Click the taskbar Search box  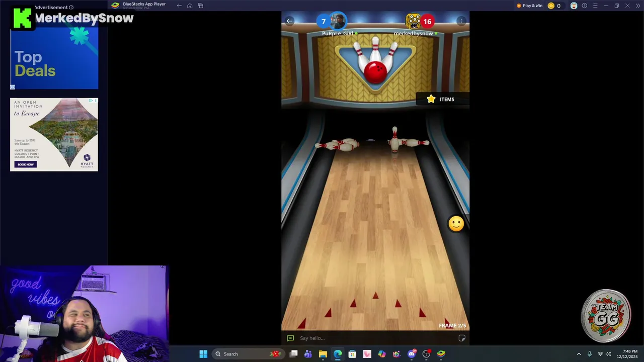pos(248,354)
